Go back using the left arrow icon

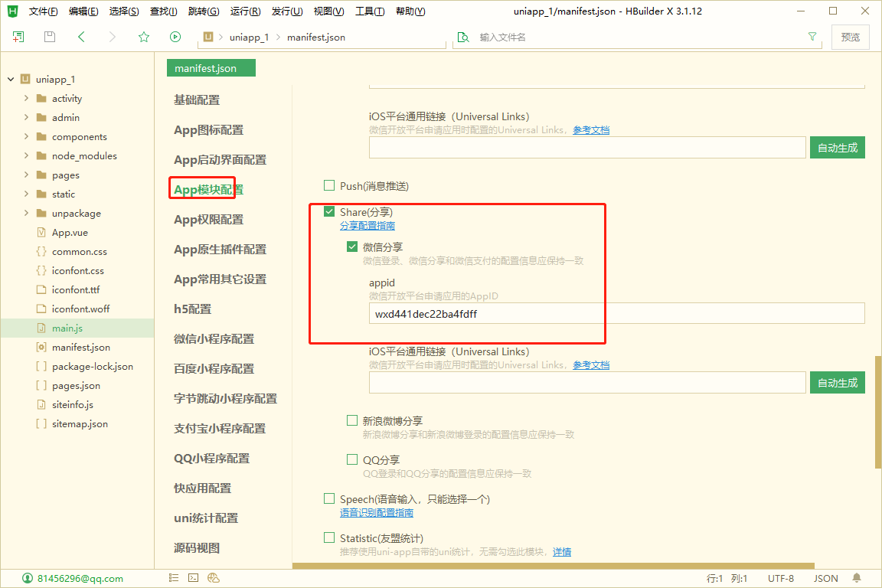pyautogui.click(x=81, y=37)
